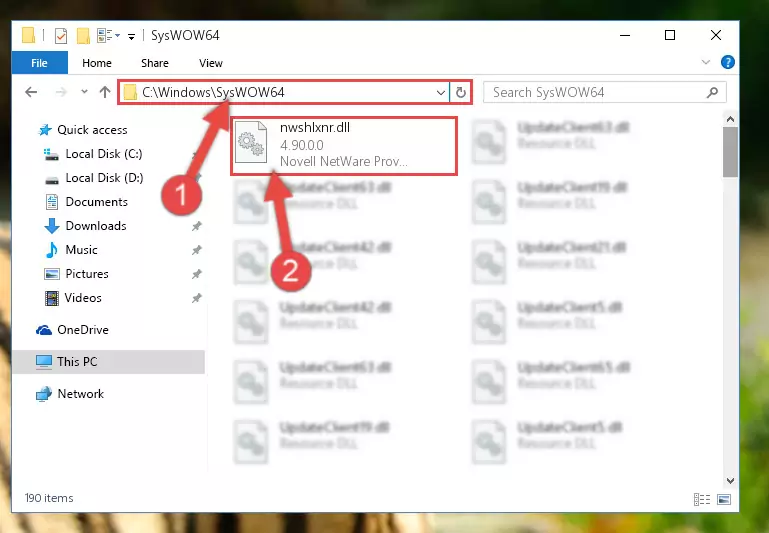
Task: Click the address bar path C:\Windows\SysWOW64
Action: 213,92
